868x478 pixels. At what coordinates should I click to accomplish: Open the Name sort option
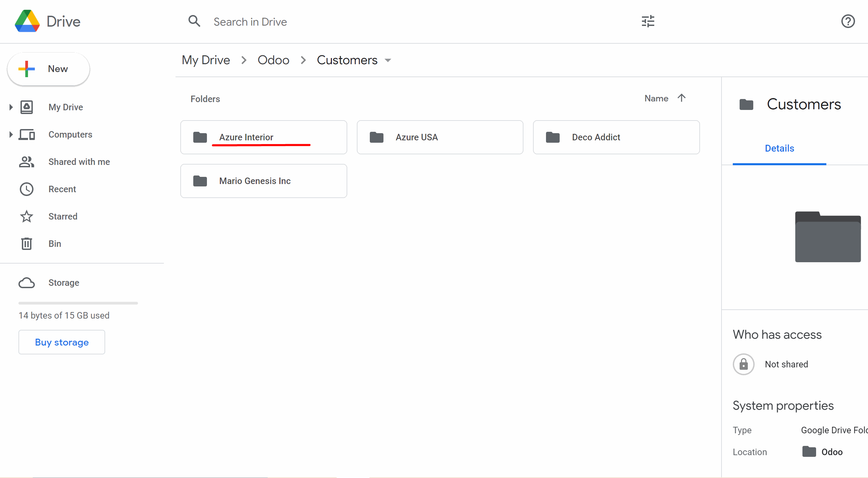(x=656, y=98)
